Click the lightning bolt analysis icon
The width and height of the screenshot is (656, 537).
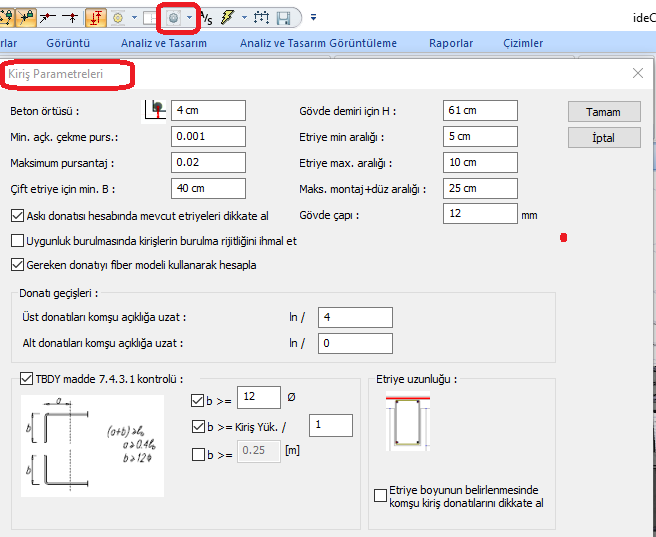tap(228, 17)
